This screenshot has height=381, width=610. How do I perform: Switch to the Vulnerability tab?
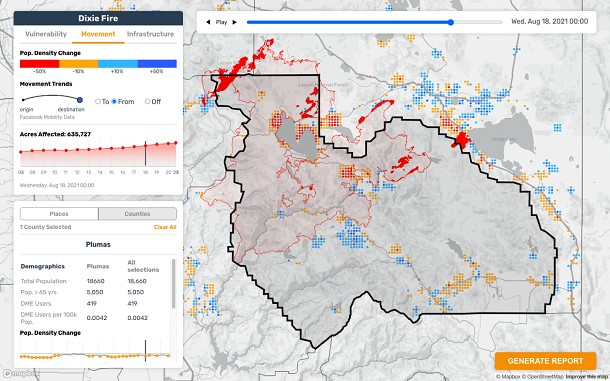46,34
